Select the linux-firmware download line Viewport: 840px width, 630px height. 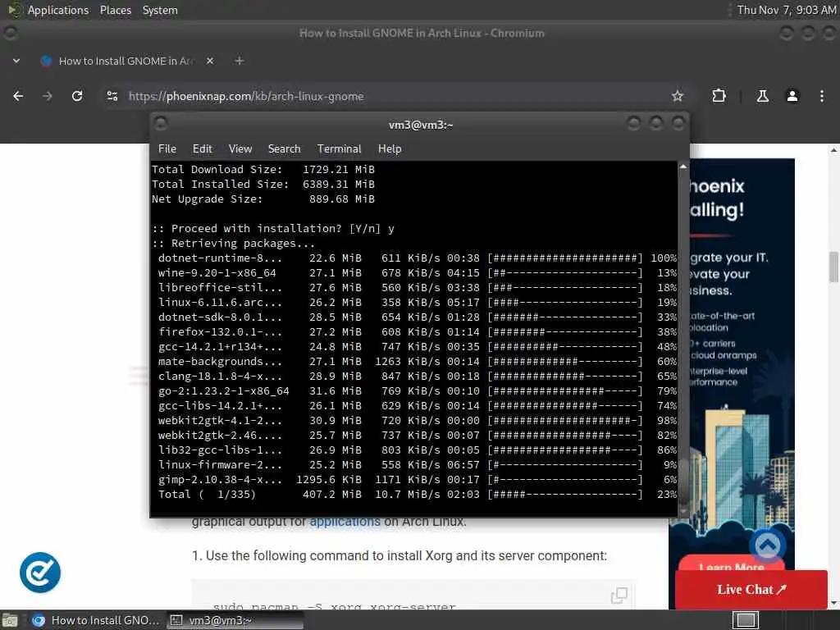pyautogui.click(x=413, y=465)
